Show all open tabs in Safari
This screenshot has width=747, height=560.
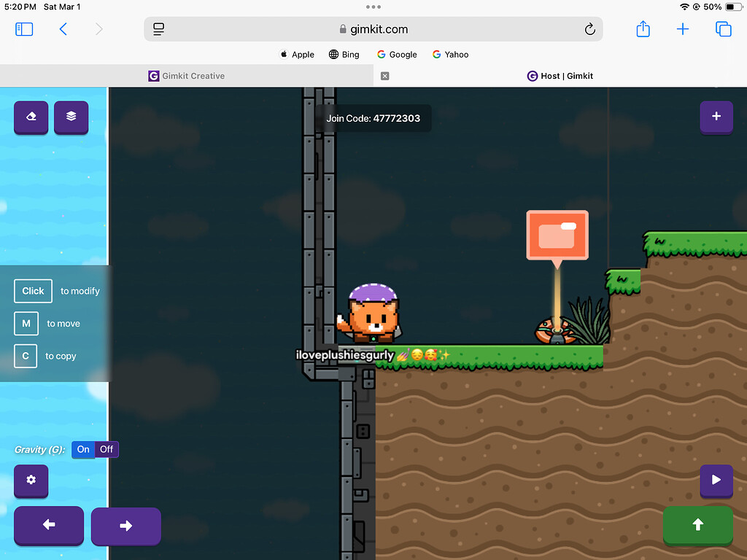pos(723,29)
